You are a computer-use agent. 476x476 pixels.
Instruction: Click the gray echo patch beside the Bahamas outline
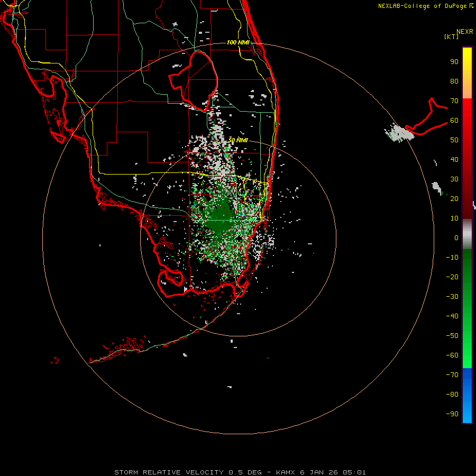click(x=399, y=134)
